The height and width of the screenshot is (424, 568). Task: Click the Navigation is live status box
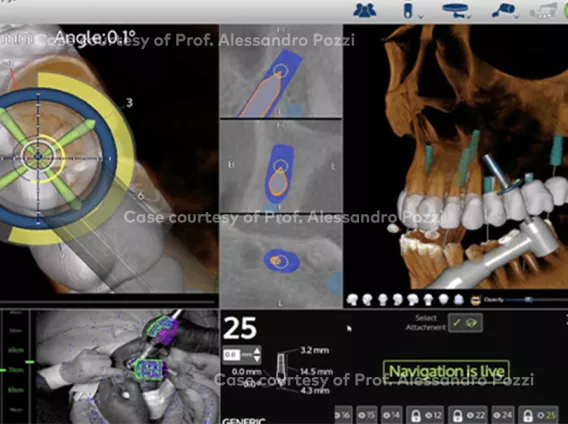pos(446,371)
